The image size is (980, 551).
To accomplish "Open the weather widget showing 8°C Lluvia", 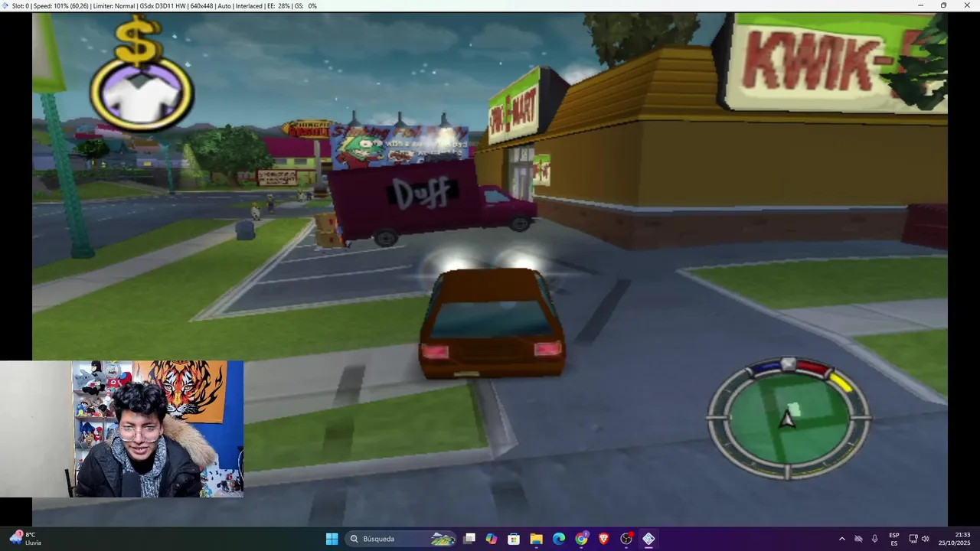I will pos(25,539).
